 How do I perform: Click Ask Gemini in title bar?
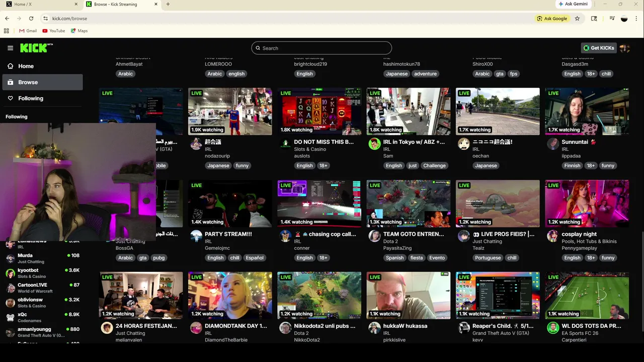573,4
